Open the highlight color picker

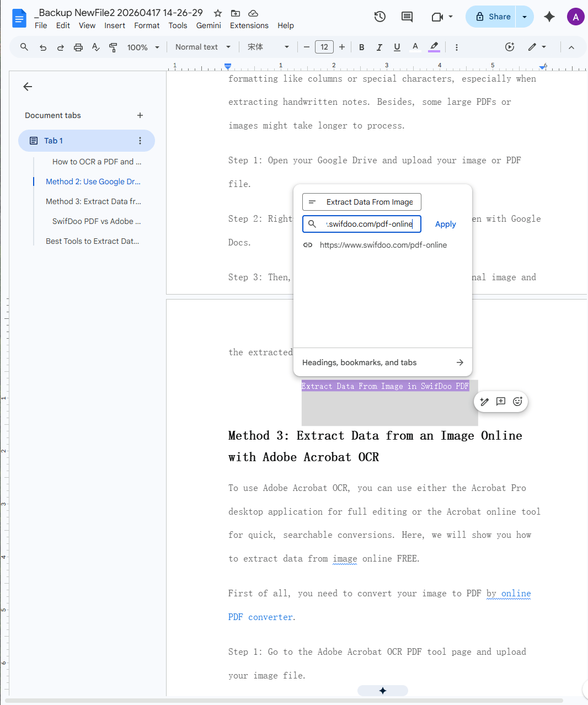(434, 47)
